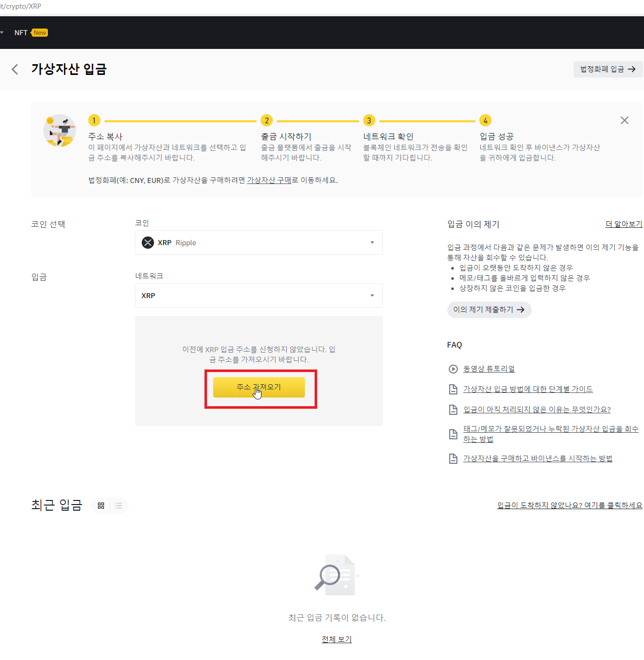Click 입금이 도착하지 않았나요 link
Viewport: 644px width, 660px height.
[570, 505]
